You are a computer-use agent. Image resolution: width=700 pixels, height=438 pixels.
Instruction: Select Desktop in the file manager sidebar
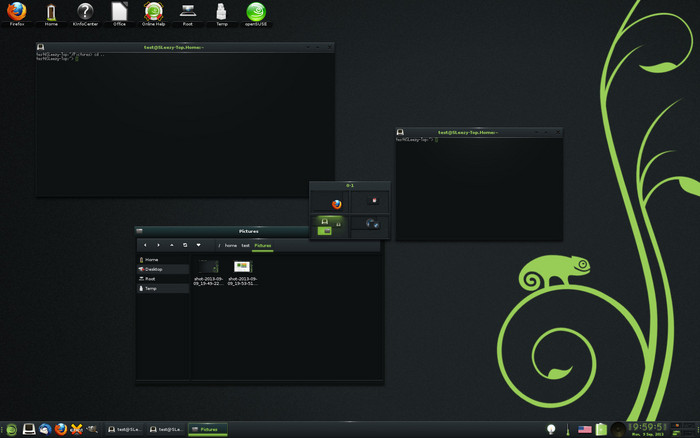pyautogui.click(x=153, y=269)
